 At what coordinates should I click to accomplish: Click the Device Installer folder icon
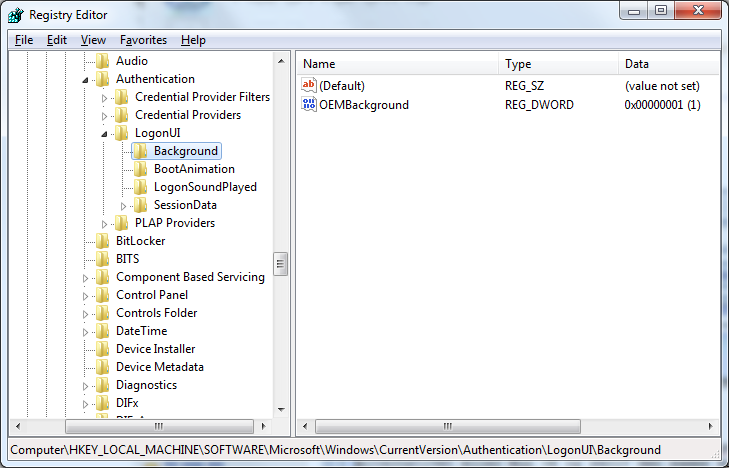point(102,349)
